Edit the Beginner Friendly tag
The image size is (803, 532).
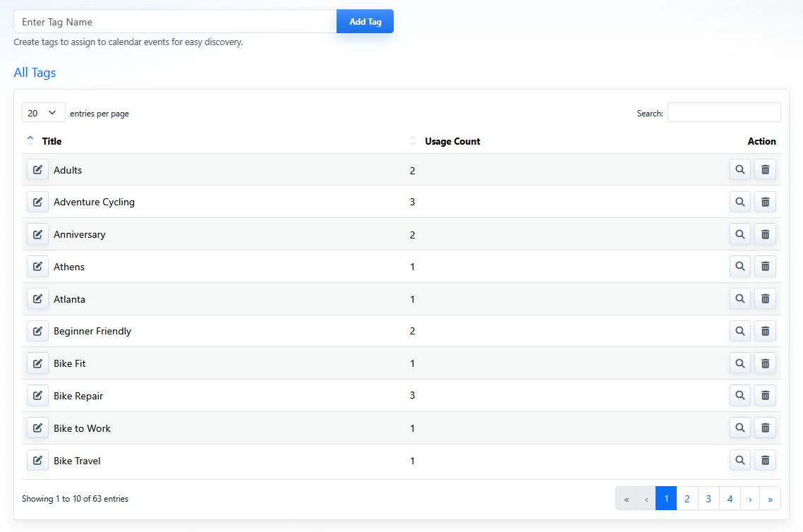37,331
